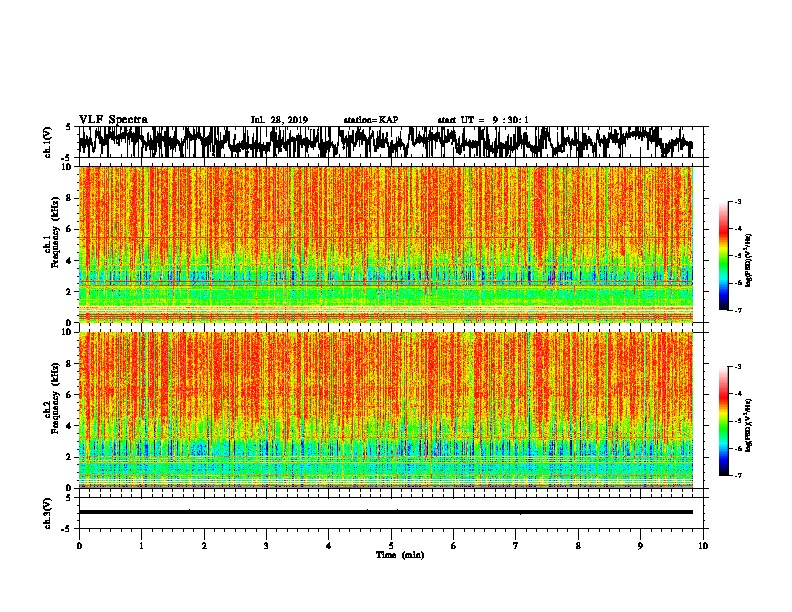Click the "VLF Spectra" plot title
Image resolution: width=792 pixels, height=612 pixels.
coord(113,119)
